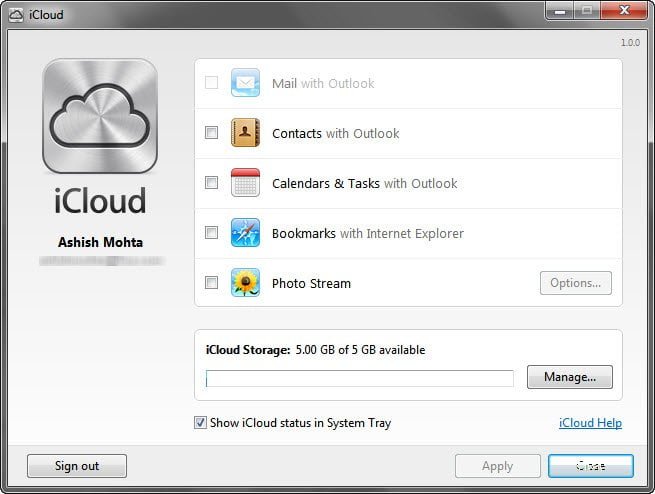The image size is (655, 494).
Task: Minimize the iCloud window
Action: [x=560, y=11]
